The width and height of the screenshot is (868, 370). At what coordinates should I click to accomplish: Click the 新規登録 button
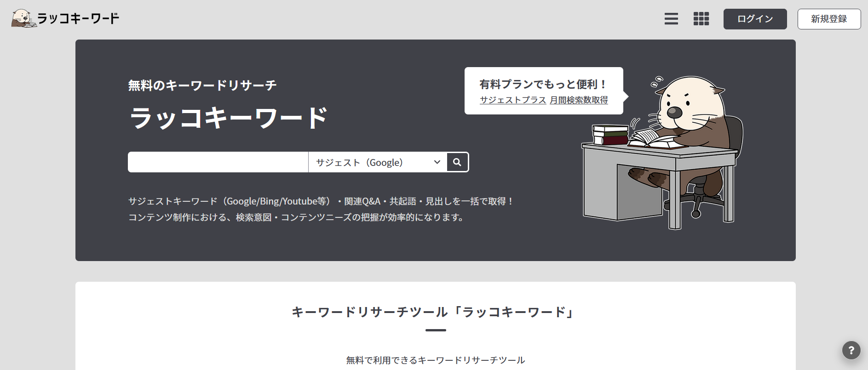[x=829, y=19]
